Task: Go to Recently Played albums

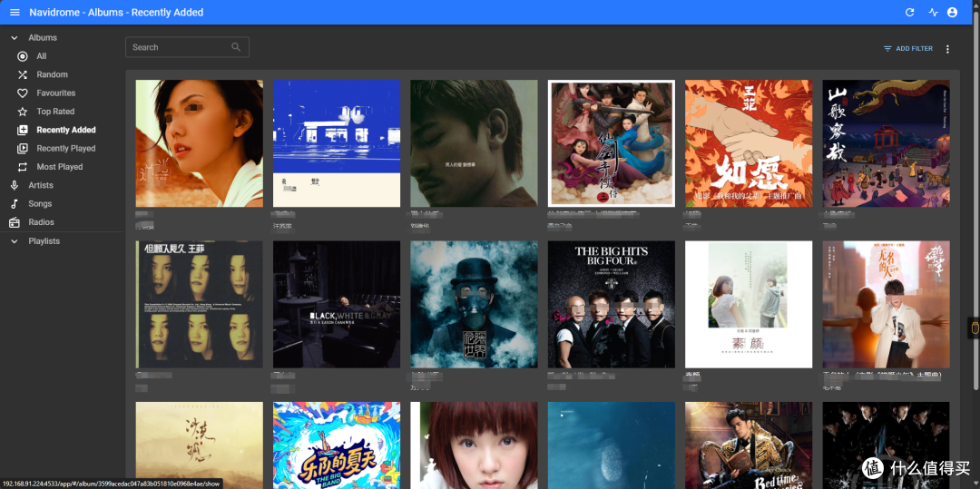Action: click(x=65, y=149)
